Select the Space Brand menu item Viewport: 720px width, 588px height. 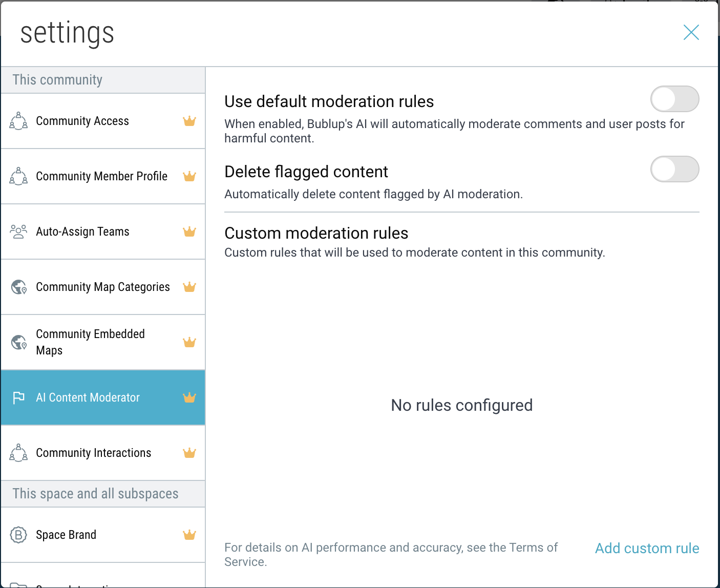[66, 535]
